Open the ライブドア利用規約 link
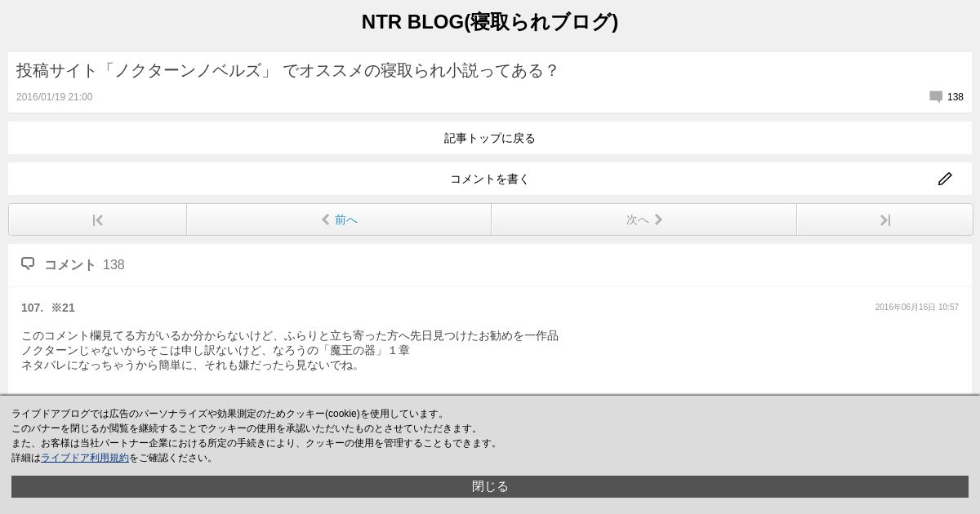This screenshot has height=514, width=980. point(85,458)
